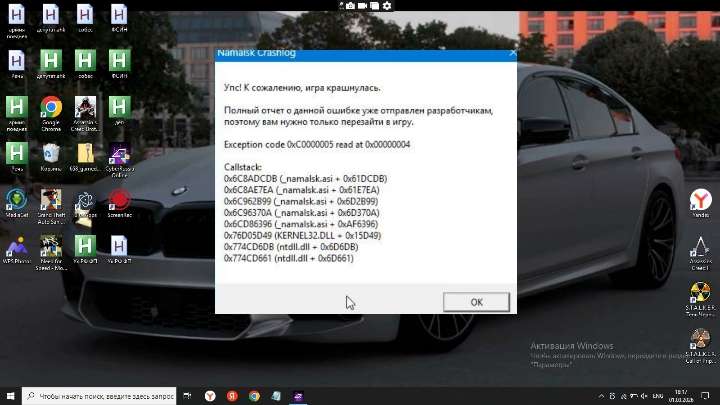
Task: Expand the hidden system tray icons arrow
Action: coord(599,396)
